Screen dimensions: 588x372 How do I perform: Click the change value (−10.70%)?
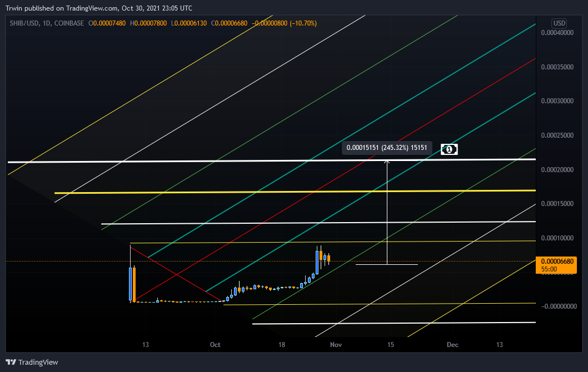(303, 23)
